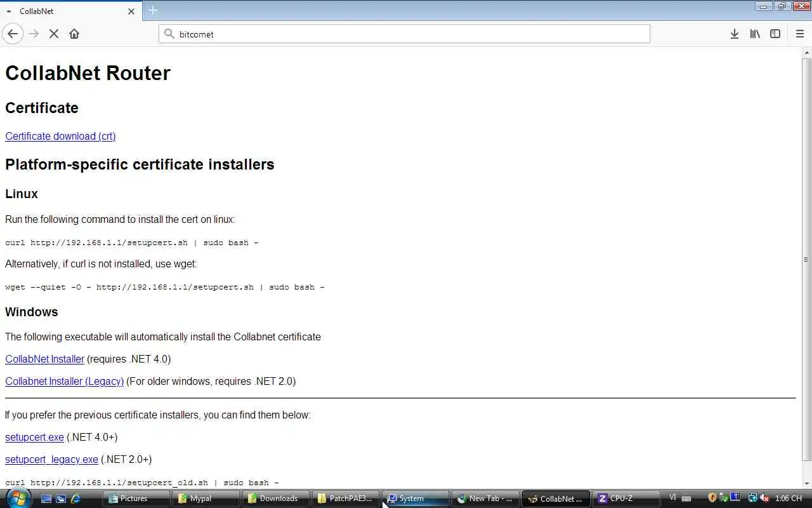Image resolution: width=812 pixels, height=508 pixels.
Task: Switch to Pictures taskbar window
Action: tap(135, 498)
